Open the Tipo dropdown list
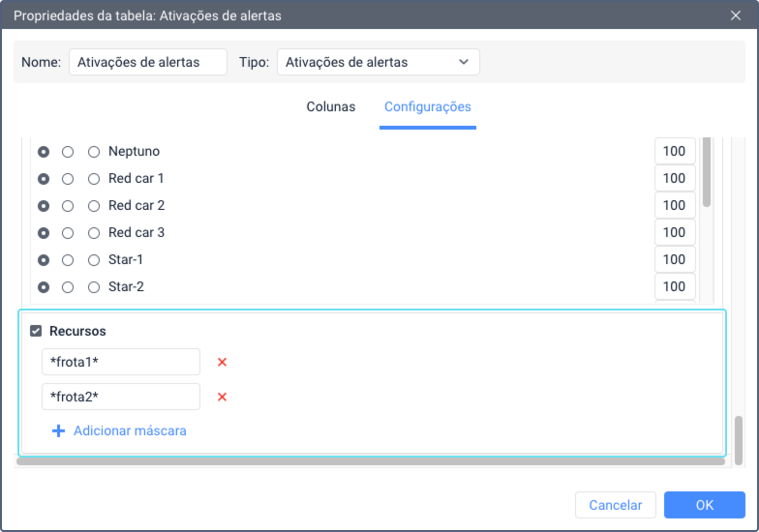The image size is (759, 532). tap(378, 62)
